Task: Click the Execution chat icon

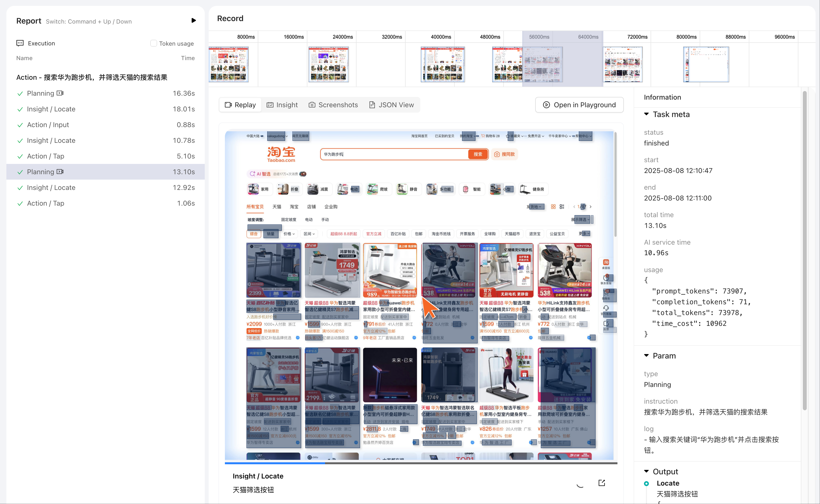Action: [20, 43]
